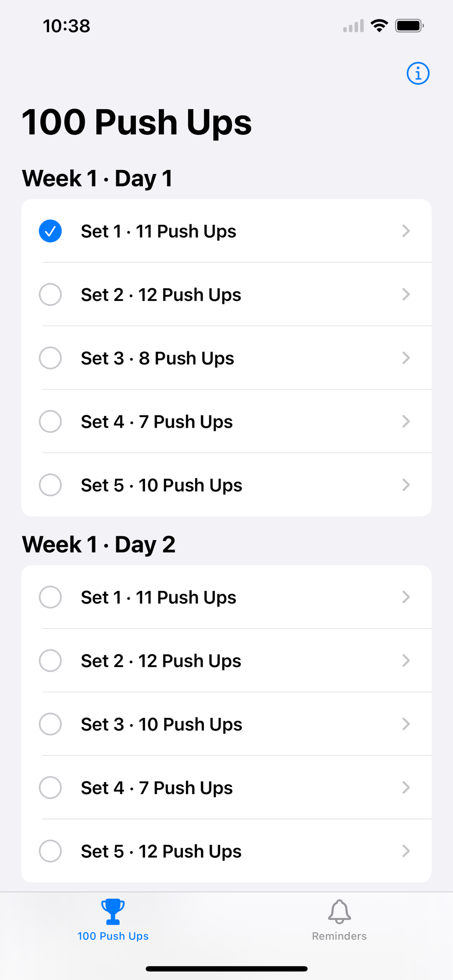Open Day 2 Set 1 chevron arrow
Image resolution: width=453 pixels, height=980 pixels.
pos(406,597)
